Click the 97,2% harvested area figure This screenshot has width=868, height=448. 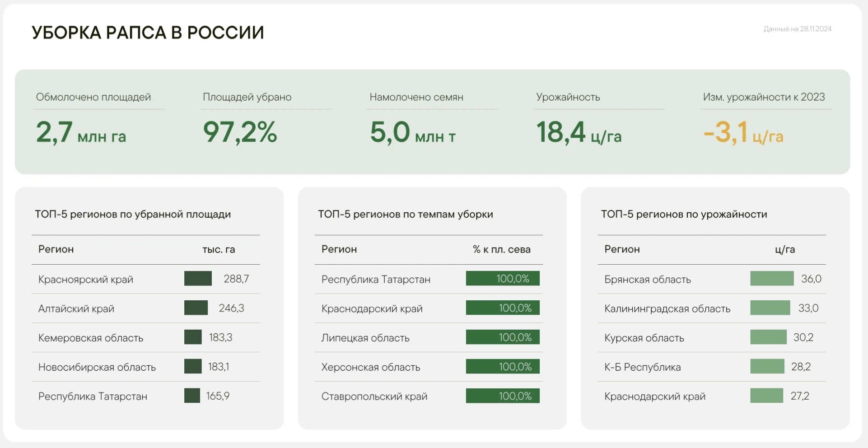click(240, 132)
